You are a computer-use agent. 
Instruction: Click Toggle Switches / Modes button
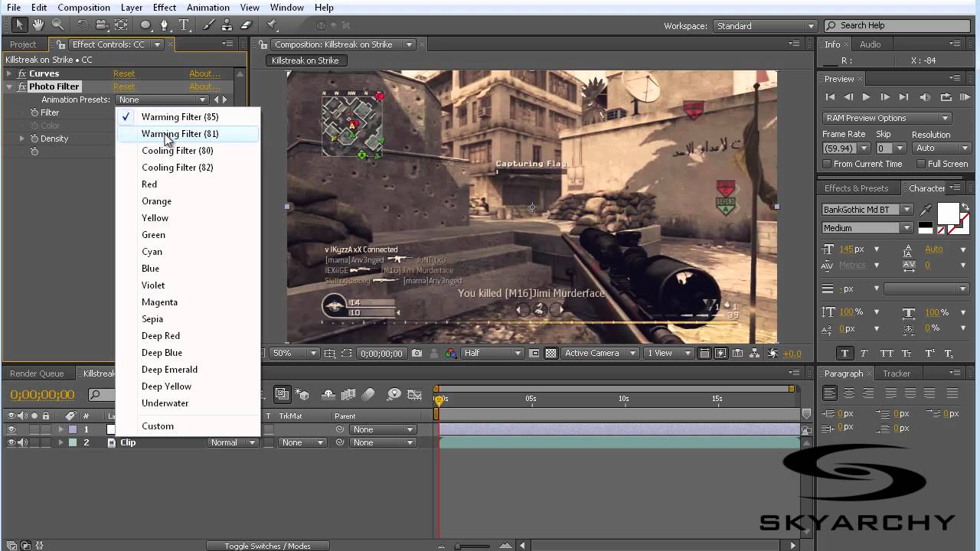(x=267, y=546)
